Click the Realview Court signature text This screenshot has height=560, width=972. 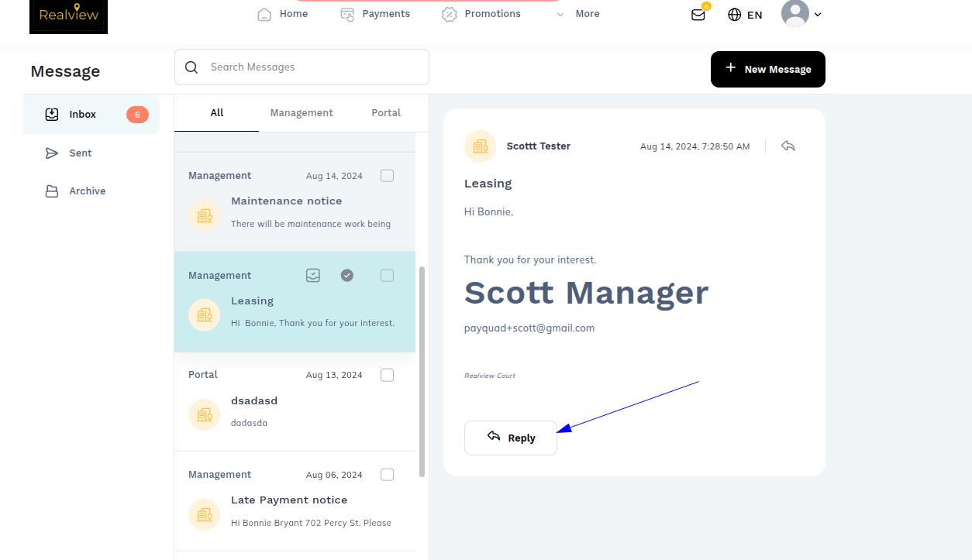point(490,376)
